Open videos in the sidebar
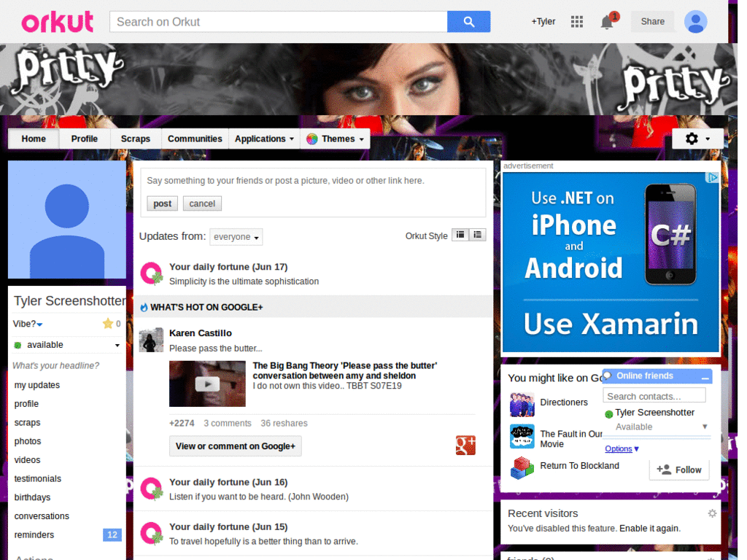Screen dimensions: 747x560 point(27,460)
